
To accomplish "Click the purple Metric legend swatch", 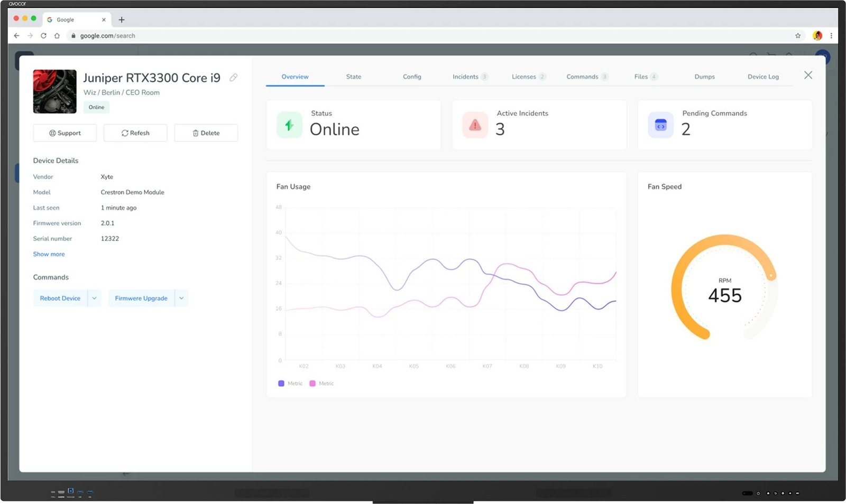I will pos(281,384).
